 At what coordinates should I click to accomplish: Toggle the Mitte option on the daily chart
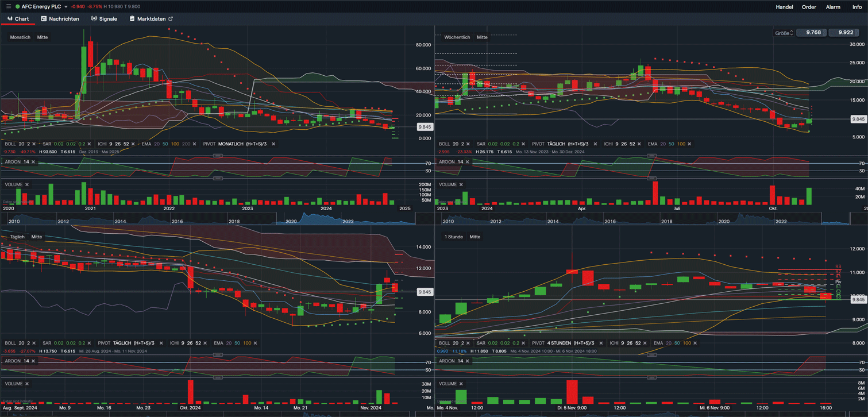click(x=36, y=237)
